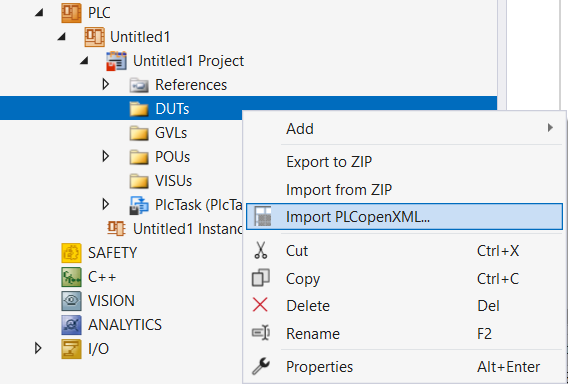The image size is (568, 384).
Task: Collapse the Untitled1 tree node
Action: (x=62, y=37)
